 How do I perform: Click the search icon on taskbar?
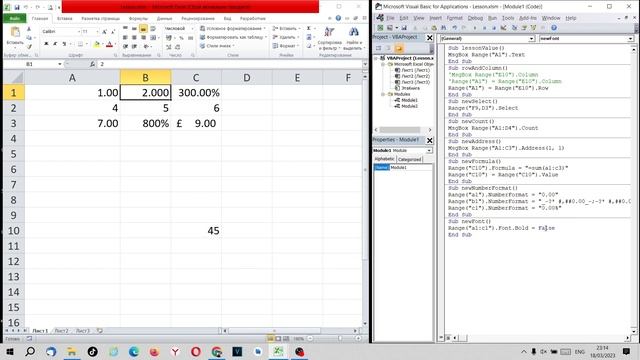pyautogui.click(x=30, y=351)
